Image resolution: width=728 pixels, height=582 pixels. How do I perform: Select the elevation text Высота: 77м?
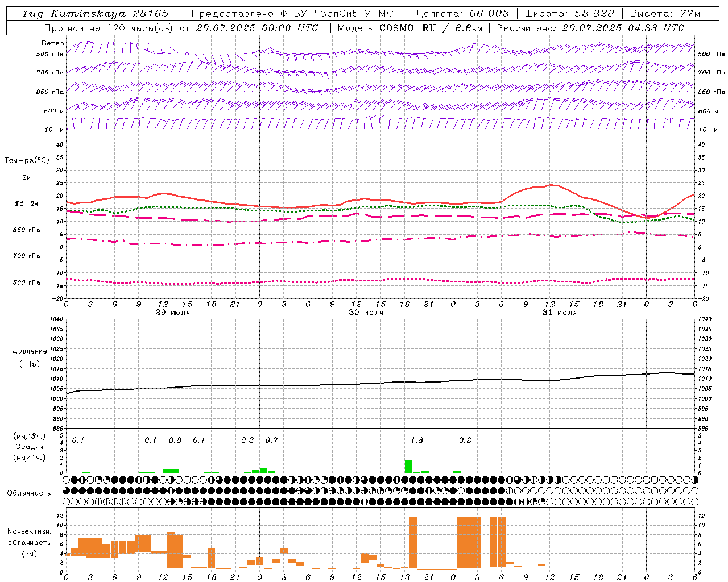665,14
